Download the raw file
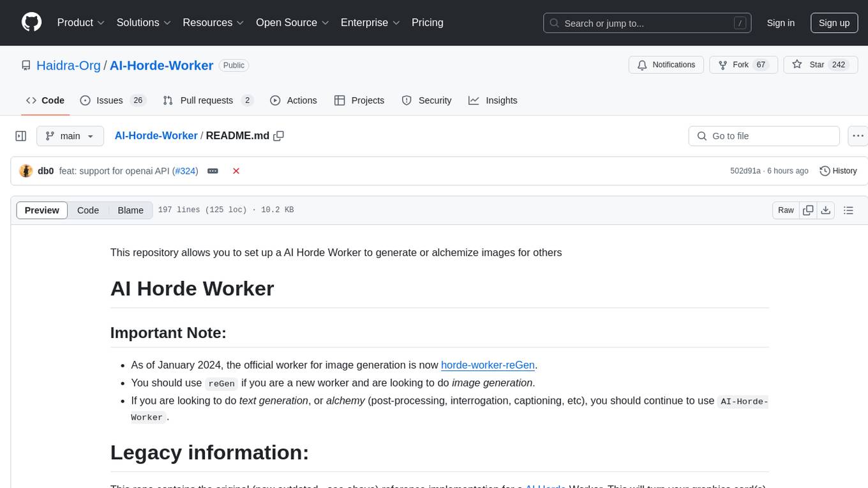 coord(825,210)
